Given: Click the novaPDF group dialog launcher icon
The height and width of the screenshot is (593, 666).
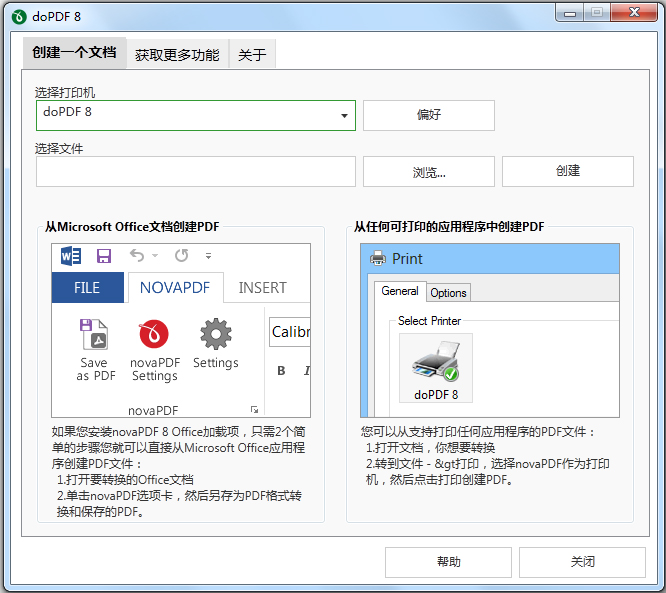Looking at the screenshot, I should pos(254,409).
